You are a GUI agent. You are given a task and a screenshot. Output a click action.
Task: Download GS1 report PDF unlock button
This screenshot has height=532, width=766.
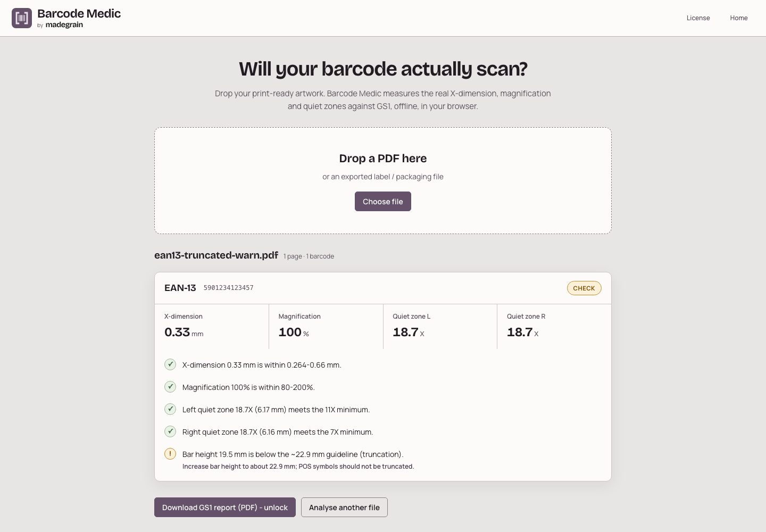(x=225, y=508)
